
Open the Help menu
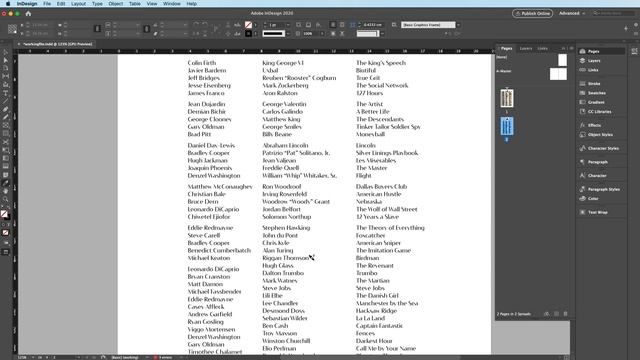coord(191,4)
